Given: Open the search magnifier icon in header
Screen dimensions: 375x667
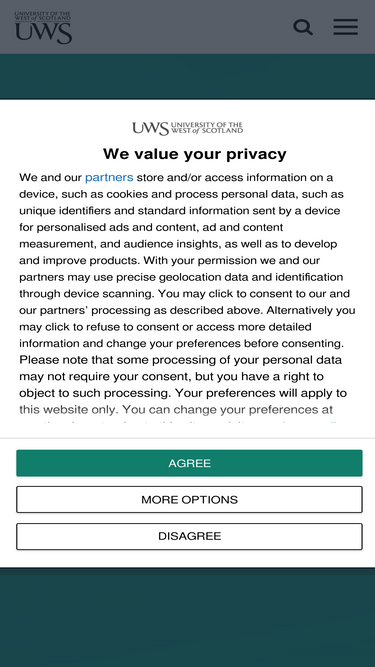Looking at the screenshot, I should pos(303,27).
